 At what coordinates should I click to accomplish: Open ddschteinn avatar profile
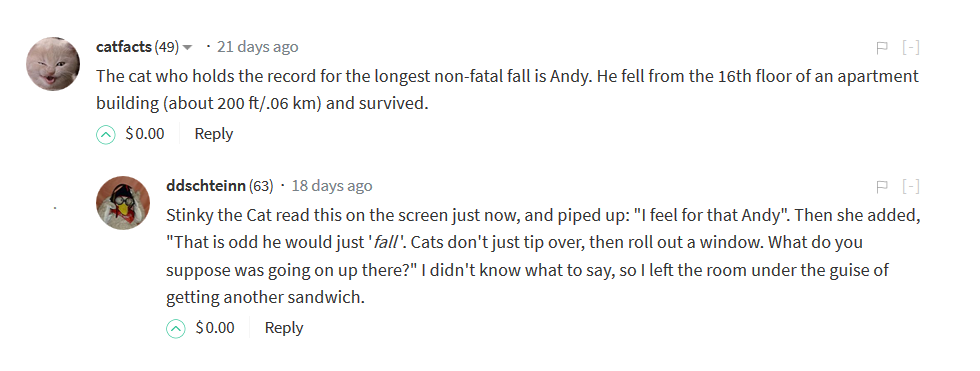pos(123,202)
